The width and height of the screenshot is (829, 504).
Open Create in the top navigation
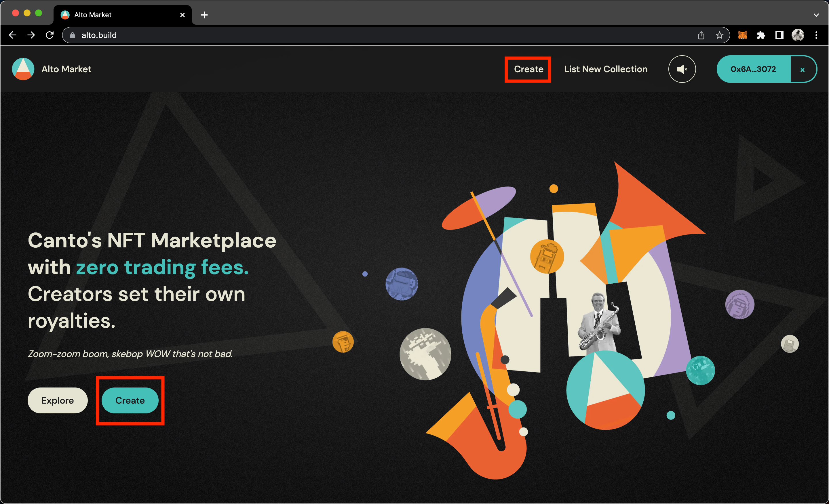point(528,69)
